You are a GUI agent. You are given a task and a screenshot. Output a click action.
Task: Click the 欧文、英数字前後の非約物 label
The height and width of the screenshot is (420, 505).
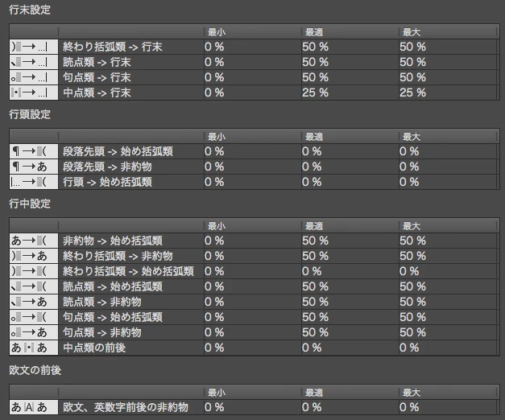tap(126, 407)
